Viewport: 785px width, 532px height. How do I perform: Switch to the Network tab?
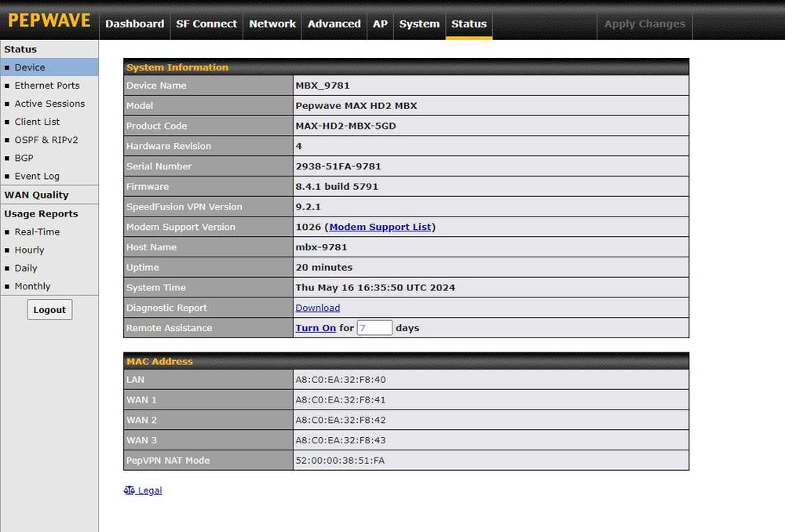point(272,24)
